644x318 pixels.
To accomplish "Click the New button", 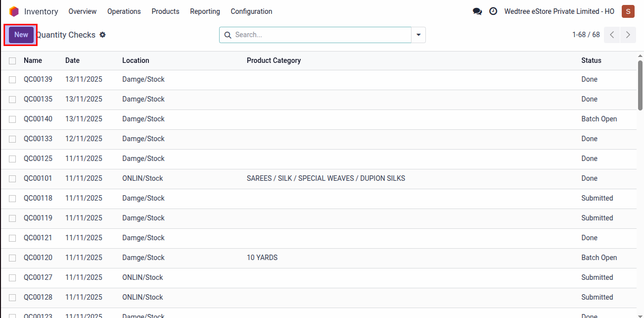I will (x=21, y=35).
